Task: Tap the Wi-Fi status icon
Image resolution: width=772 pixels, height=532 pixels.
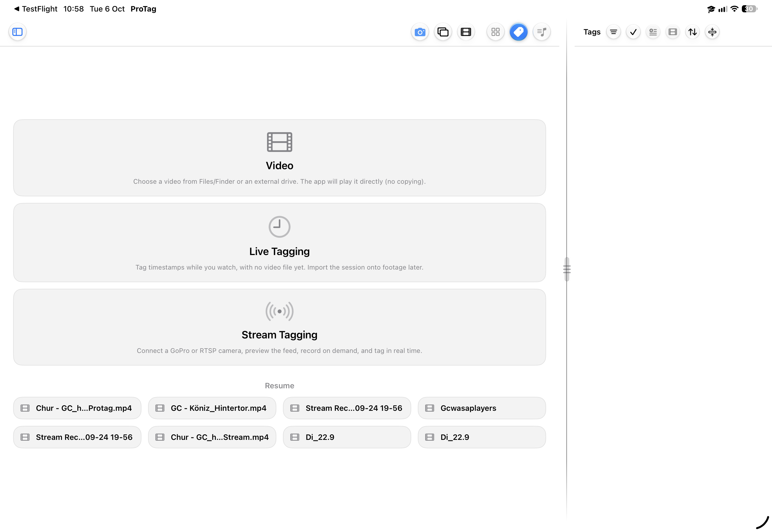Action: click(734, 9)
